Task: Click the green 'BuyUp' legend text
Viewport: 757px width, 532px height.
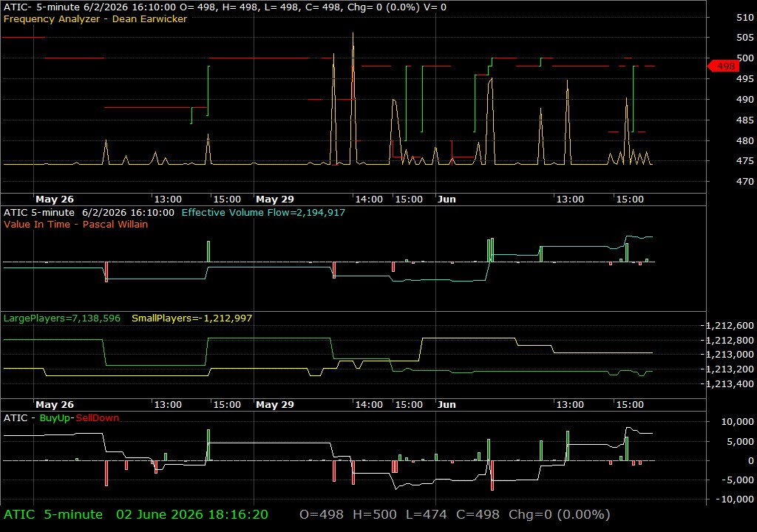Action: click(x=55, y=418)
